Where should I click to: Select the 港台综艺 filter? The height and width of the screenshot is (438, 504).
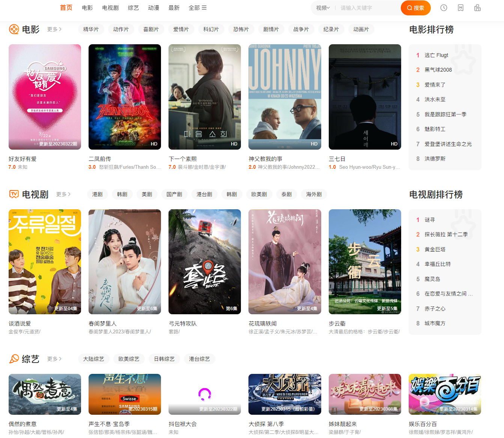(x=200, y=359)
